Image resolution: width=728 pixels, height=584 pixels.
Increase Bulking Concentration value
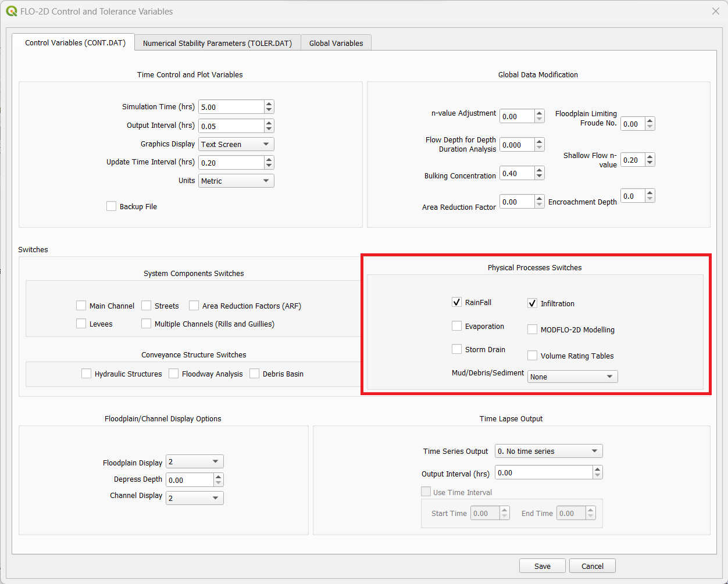pyautogui.click(x=540, y=170)
